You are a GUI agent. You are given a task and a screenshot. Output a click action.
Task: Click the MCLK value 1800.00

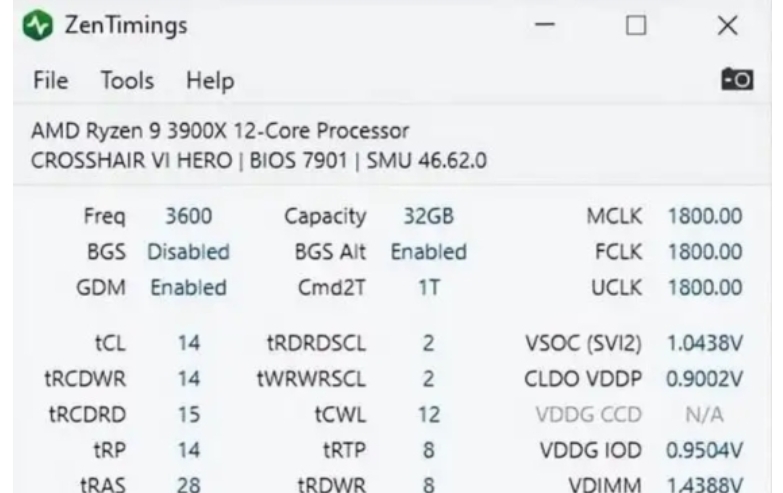point(705,216)
